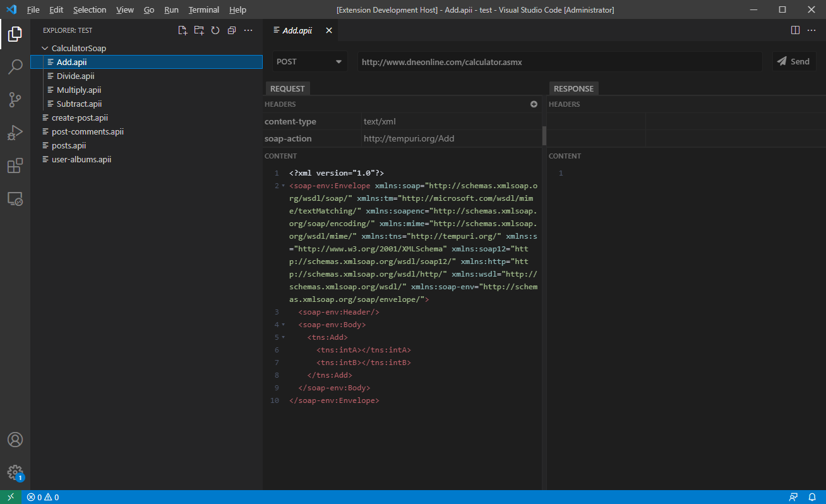Switch to the RESPONSE tab
The image size is (826, 504).
(x=574, y=88)
